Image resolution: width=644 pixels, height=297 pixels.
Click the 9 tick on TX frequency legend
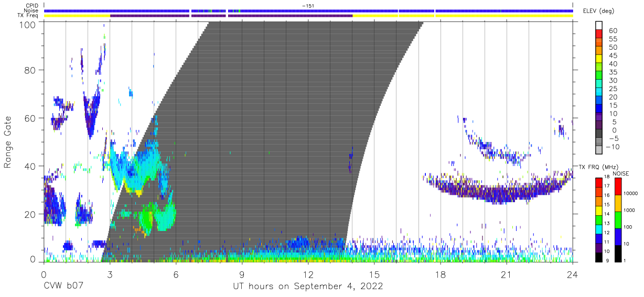pyautogui.click(x=607, y=260)
